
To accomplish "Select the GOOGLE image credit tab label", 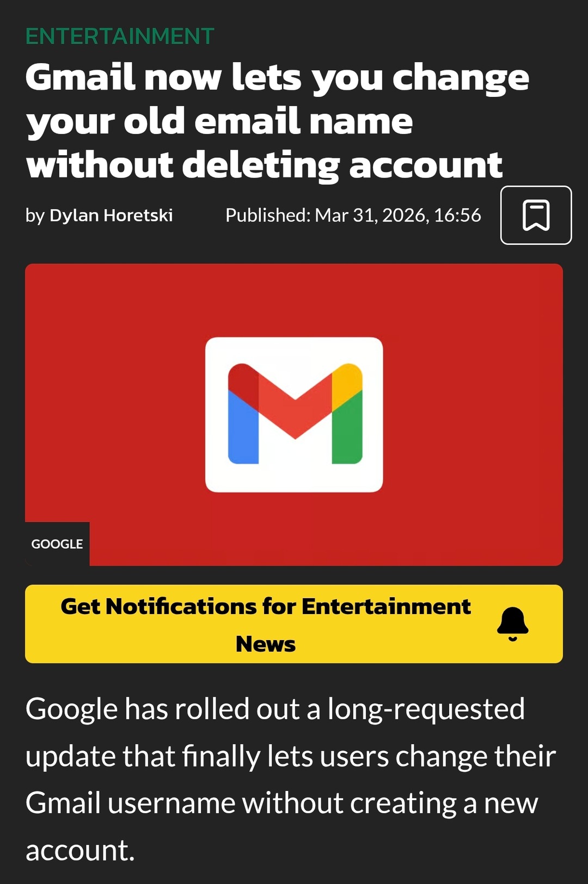I will pos(57,543).
